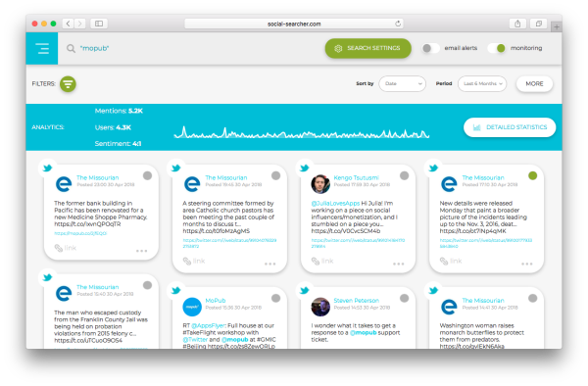Click the mentions timeline sparkline chart
This screenshot has width=588, height=386.
coord(302,133)
